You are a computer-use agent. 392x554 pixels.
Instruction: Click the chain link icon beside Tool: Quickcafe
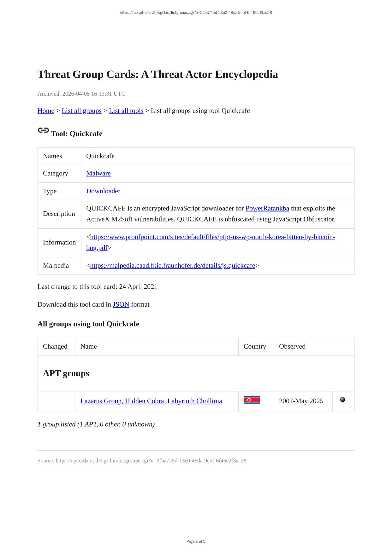tap(43, 130)
